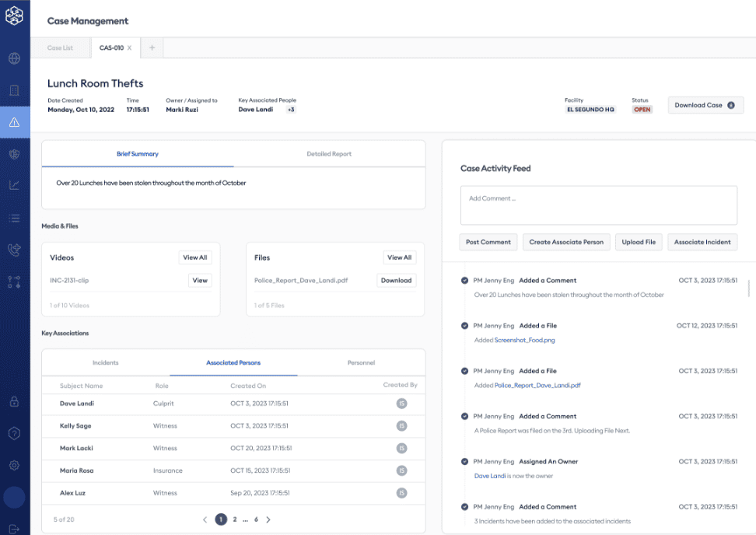Image resolution: width=756 pixels, height=535 pixels.
Task: Click the Add Comment text field
Action: (598, 205)
